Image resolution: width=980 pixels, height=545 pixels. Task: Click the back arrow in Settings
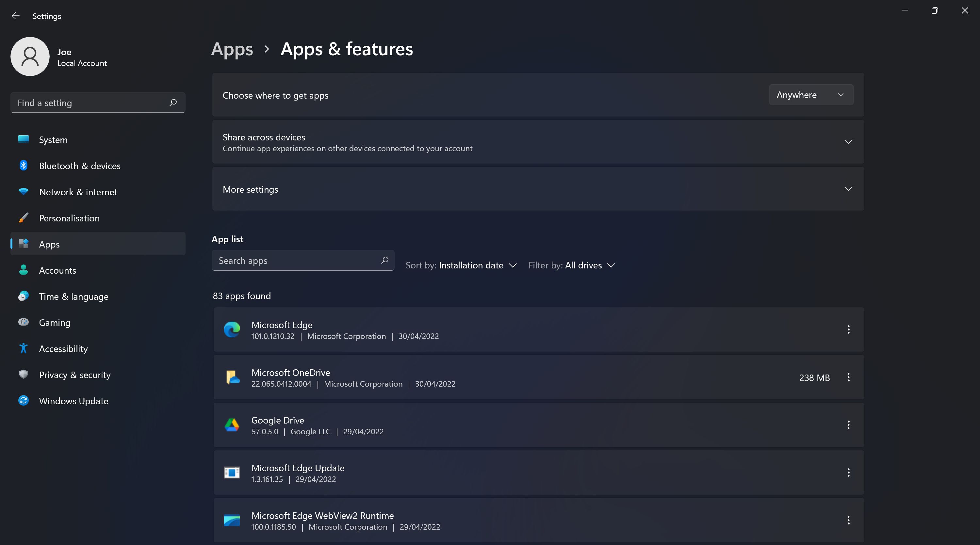click(15, 16)
